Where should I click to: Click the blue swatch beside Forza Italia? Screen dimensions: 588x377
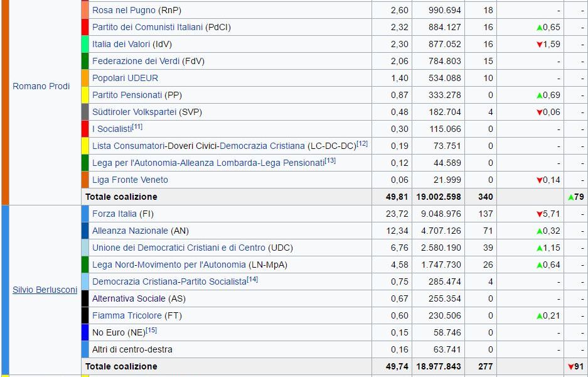click(87, 214)
